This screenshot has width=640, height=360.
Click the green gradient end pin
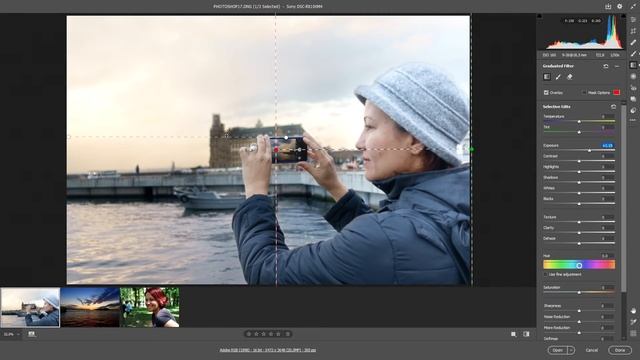pyautogui.click(x=472, y=150)
